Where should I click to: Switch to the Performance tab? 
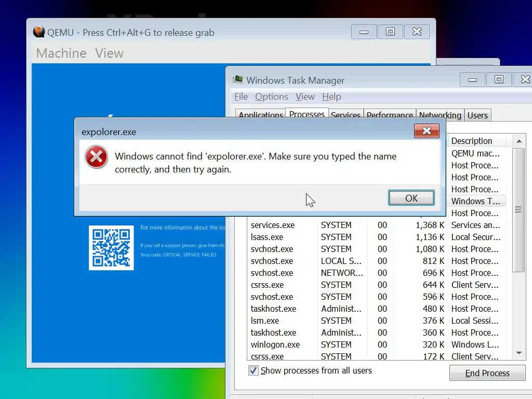coord(390,115)
